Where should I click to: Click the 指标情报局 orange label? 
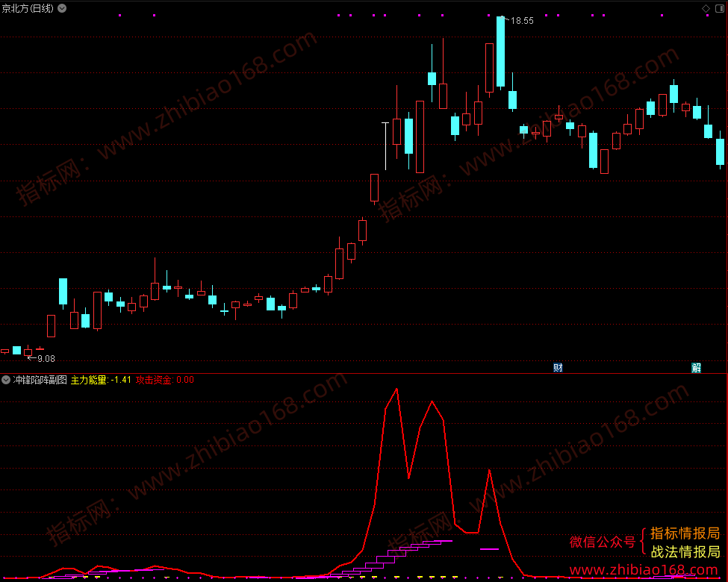[x=685, y=533]
